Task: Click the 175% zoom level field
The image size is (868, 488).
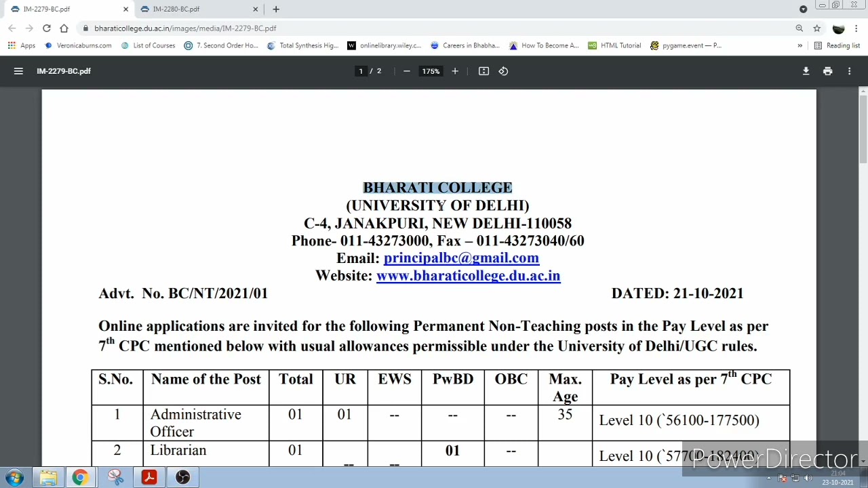Action: pyautogui.click(x=431, y=71)
